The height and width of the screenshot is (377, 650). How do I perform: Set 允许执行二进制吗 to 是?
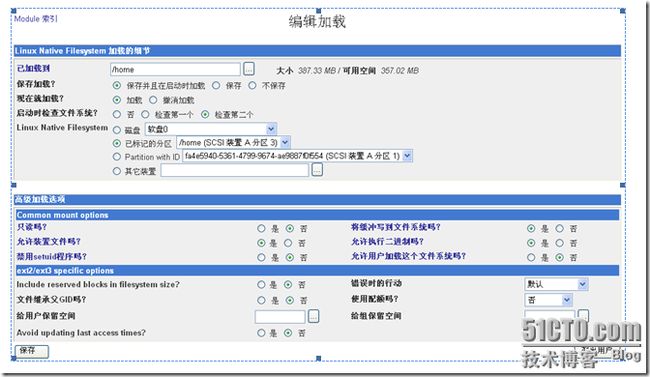click(531, 243)
